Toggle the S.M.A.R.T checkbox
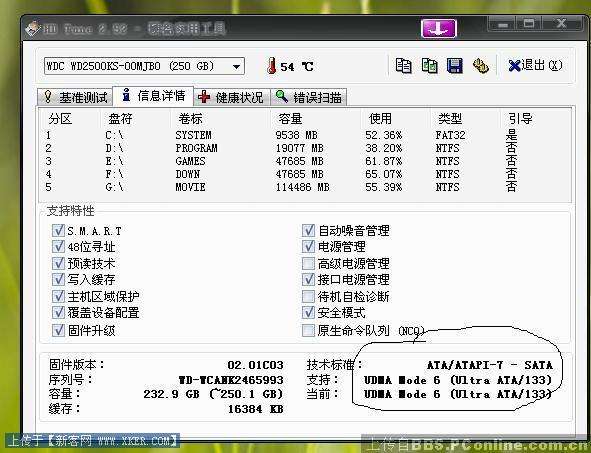This screenshot has height=453, width=591. [58, 230]
